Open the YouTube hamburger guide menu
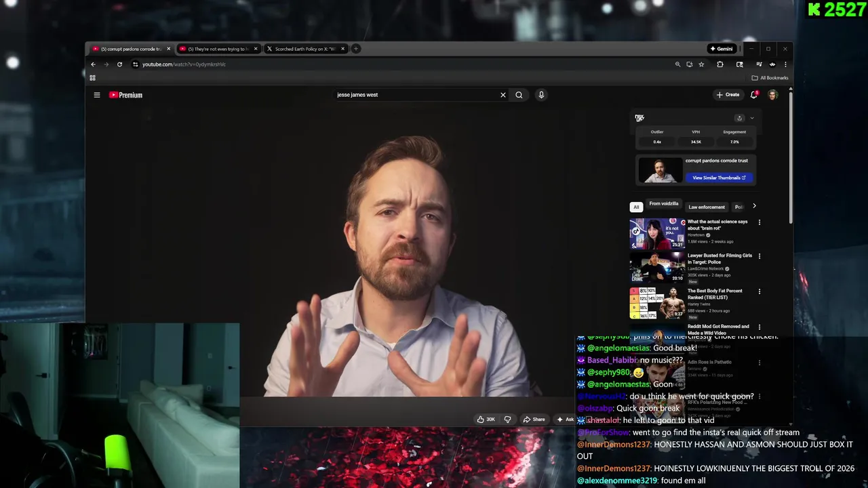Viewport: 868px width, 488px height. (x=97, y=95)
